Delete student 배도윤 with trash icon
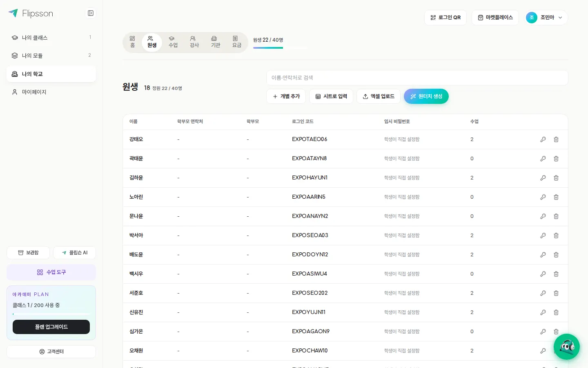This screenshot has height=368, width=588. click(x=556, y=255)
